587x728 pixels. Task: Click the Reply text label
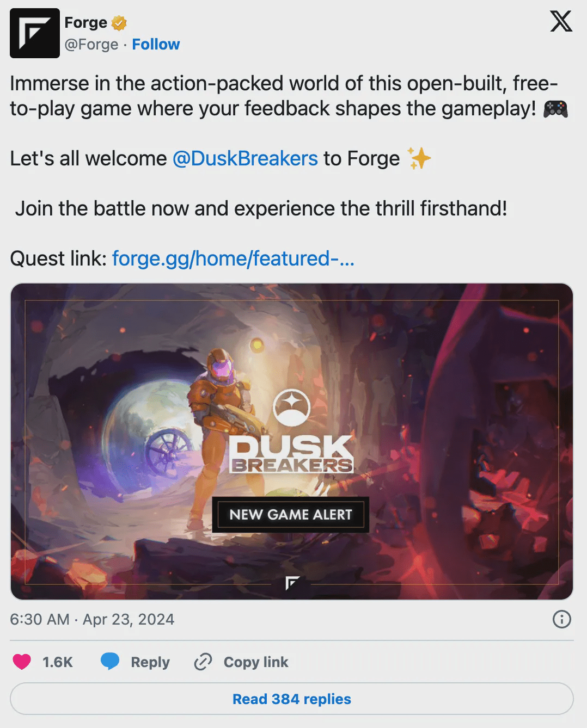(150, 662)
